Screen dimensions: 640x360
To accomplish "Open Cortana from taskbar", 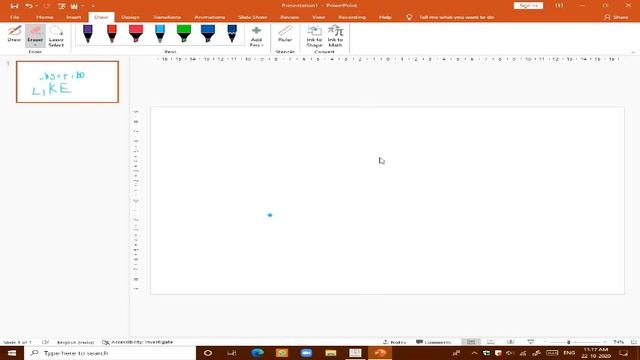I will tap(208, 353).
